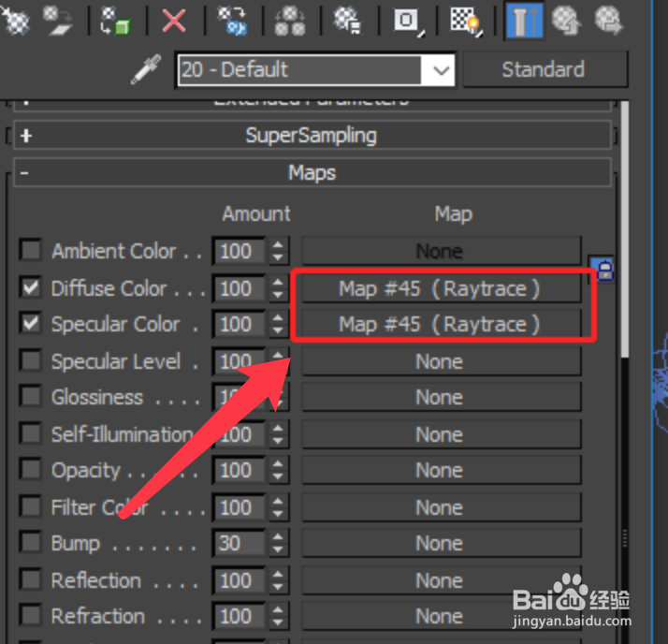Click Glossiness None map button
The width and height of the screenshot is (668, 644).
click(442, 397)
